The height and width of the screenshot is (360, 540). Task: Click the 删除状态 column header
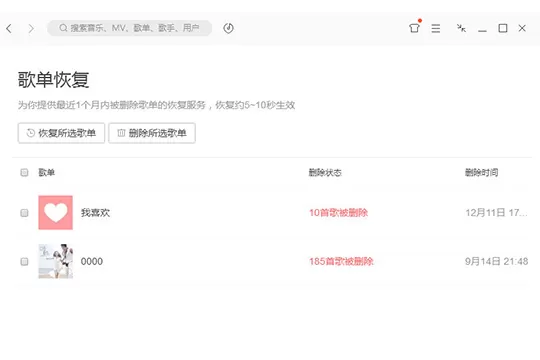coord(325,172)
